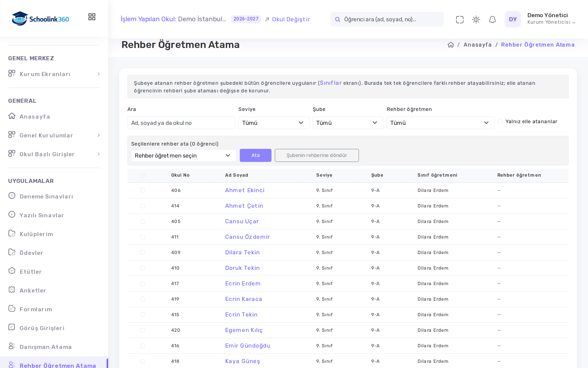Open the Sınıflar link in info box
588x368 pixels.
330,83
